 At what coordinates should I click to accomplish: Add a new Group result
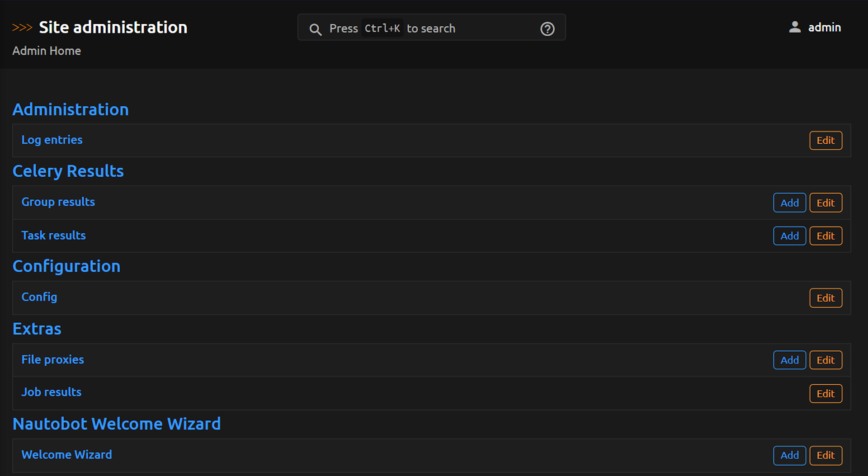(789, 203)
